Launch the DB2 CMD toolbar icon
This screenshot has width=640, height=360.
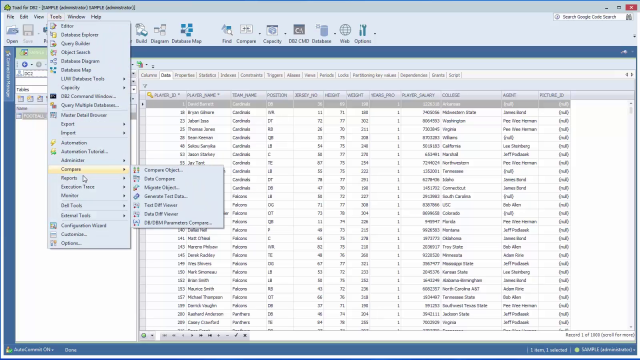pyautogui.click(x=299, y=33)
